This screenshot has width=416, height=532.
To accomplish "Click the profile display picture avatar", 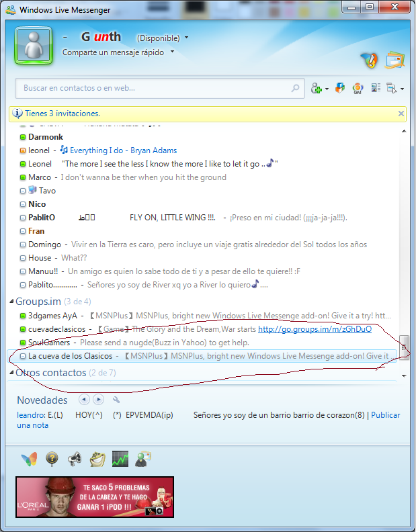I will (x=34, y=46).
